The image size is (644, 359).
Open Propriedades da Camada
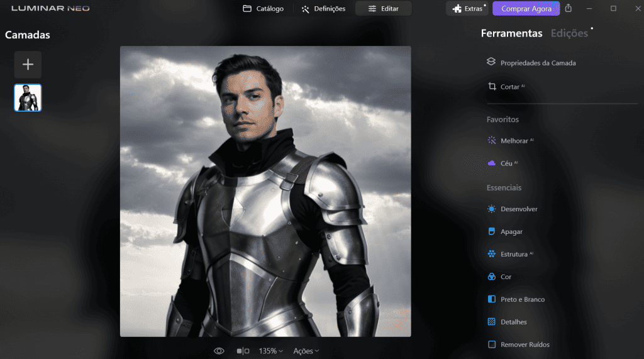click(538, 63)
